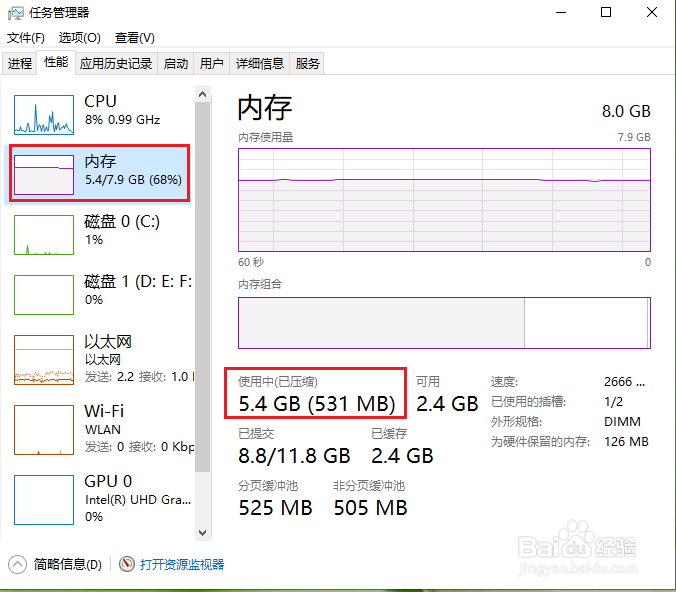The width and height of the screenshot is (676, 592).
Task: Click the 2.4 GB 可用 value
Action: pos(447,404)
